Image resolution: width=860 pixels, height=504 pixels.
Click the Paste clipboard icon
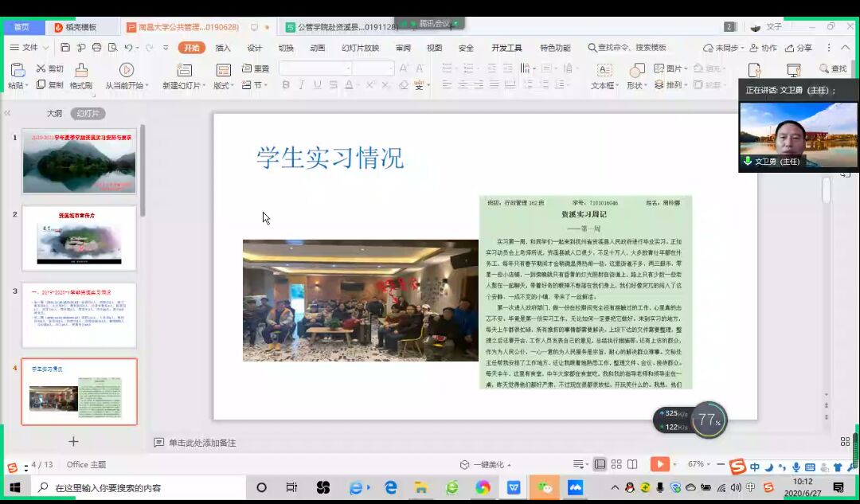pos(18,69)
